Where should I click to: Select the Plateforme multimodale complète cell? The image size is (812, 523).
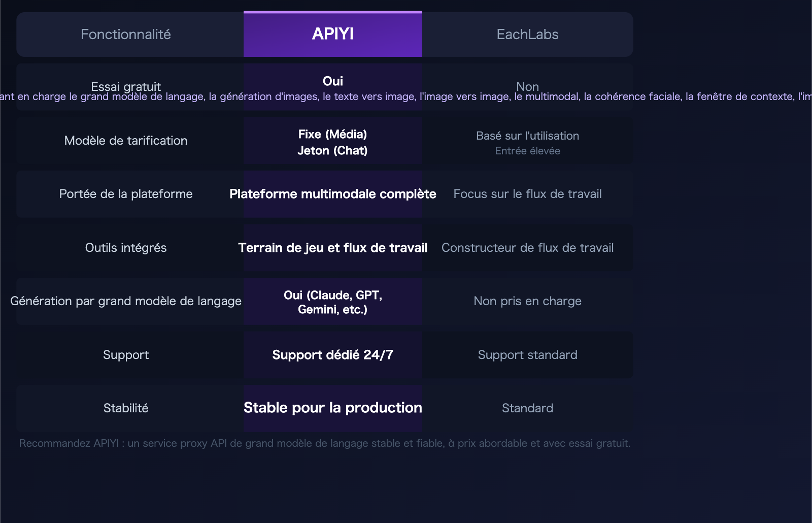(332, 194)
